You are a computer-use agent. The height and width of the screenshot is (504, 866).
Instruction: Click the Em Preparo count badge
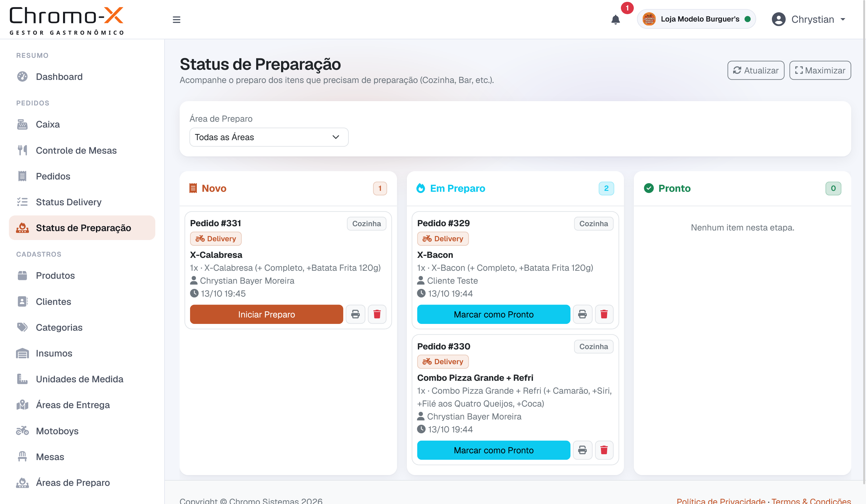[606, 188]
